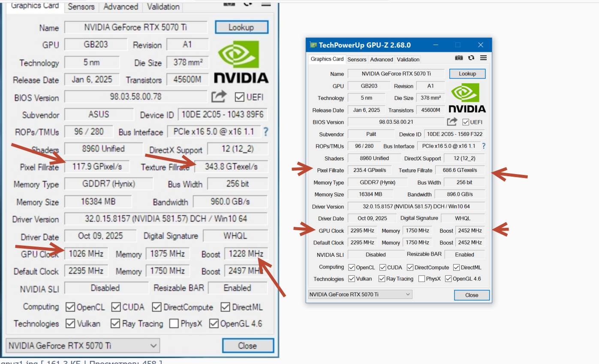Open the GPU selection dropdown in the ASUS window
599x364 pixels.
(x=83, y=346)
